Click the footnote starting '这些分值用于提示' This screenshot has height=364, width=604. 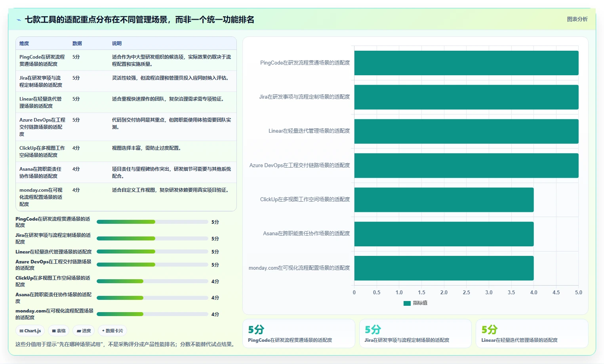(x=126, y=344)
